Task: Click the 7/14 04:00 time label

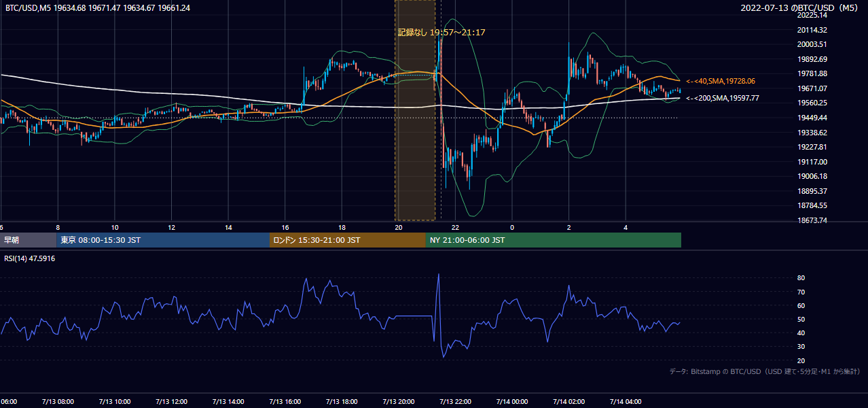Action: tap(626, 402)
